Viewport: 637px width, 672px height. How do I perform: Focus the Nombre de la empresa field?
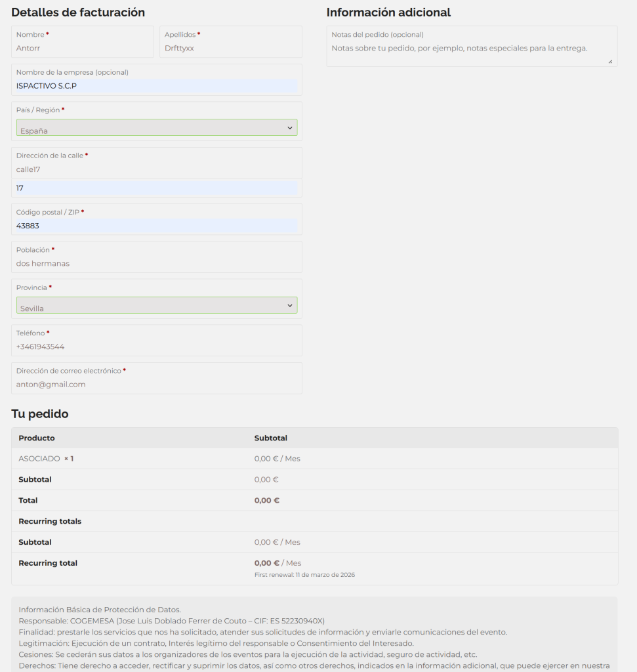pyautogui.click(x=156, y=85)
